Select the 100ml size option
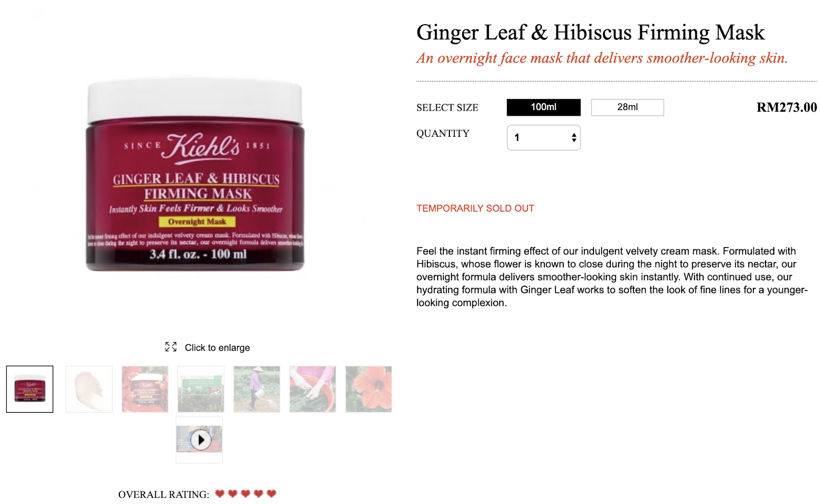This screenshot has width=820, height=504. point(544,108)
